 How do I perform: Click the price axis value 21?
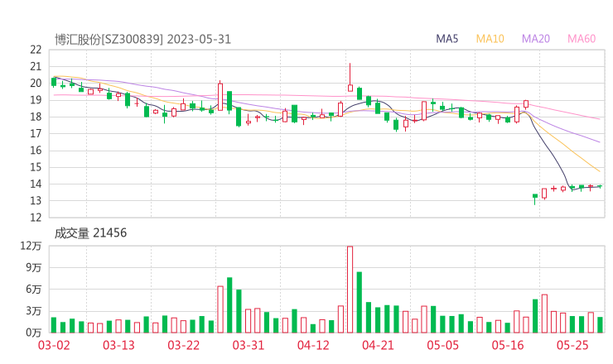(36, 67)
